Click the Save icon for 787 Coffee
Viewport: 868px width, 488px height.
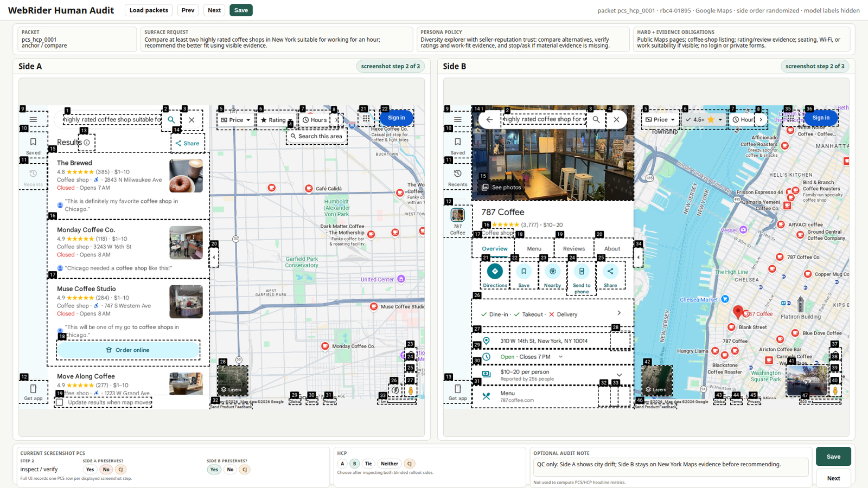click(x=524, y=271)
